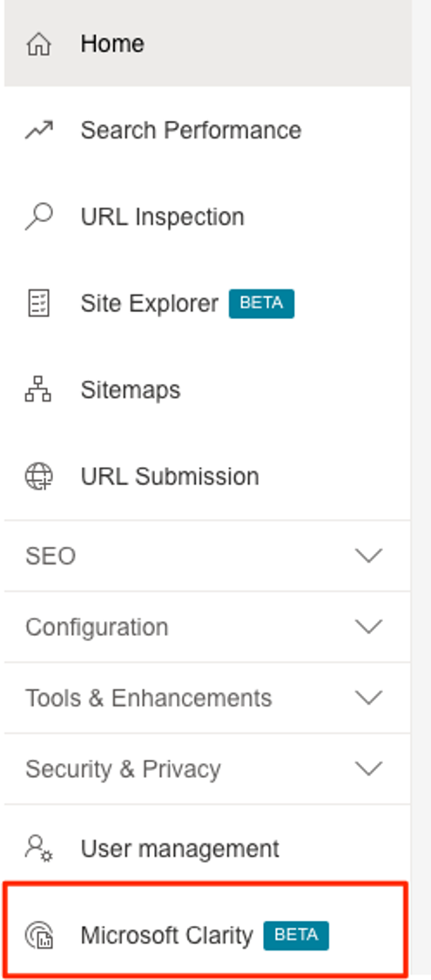Click the URL Inspection magnifier icon
This screenshot has width=431, height=980.
click(x=38, y=217)
